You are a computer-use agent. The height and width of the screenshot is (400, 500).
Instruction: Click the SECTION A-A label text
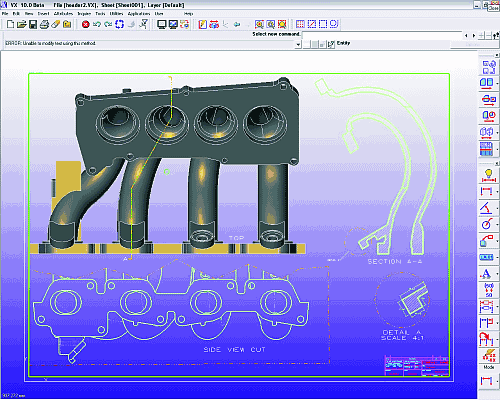(395, 262)
